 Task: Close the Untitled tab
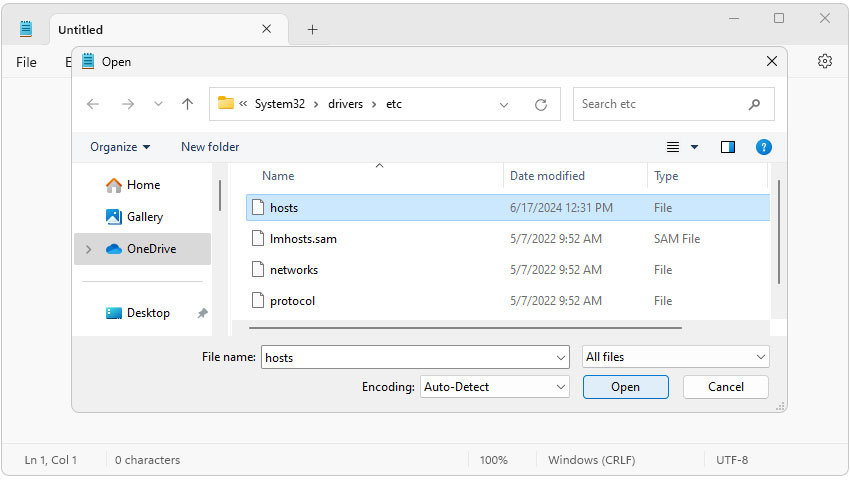coord(266,29)
